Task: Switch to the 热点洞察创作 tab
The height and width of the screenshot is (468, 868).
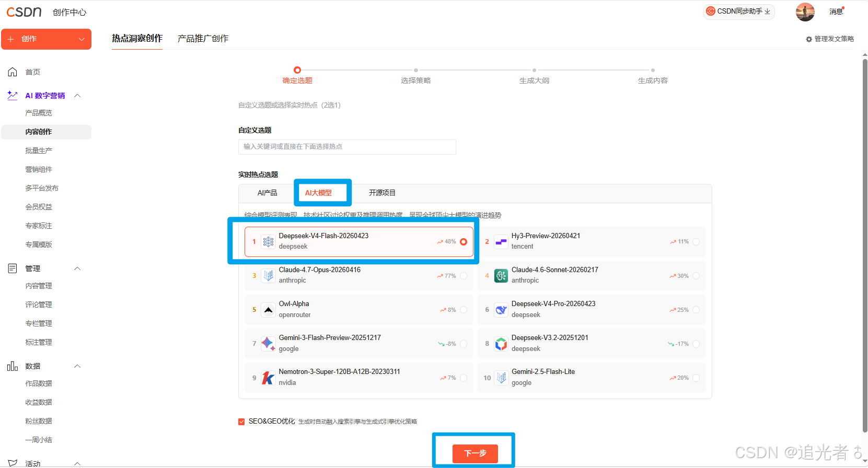Action: pos(137,39)
